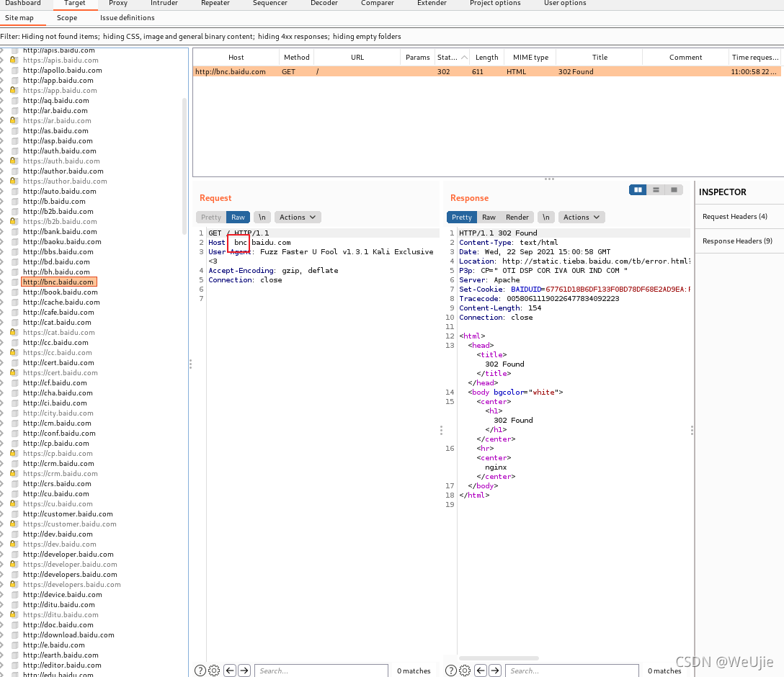Click the Request panel search field
784x677 pixels.
(321, 671)
